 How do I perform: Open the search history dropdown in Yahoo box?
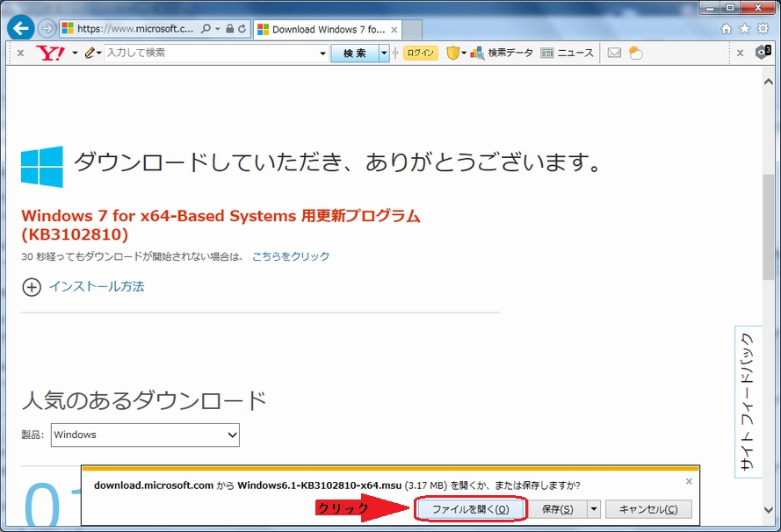coord(322,54)
